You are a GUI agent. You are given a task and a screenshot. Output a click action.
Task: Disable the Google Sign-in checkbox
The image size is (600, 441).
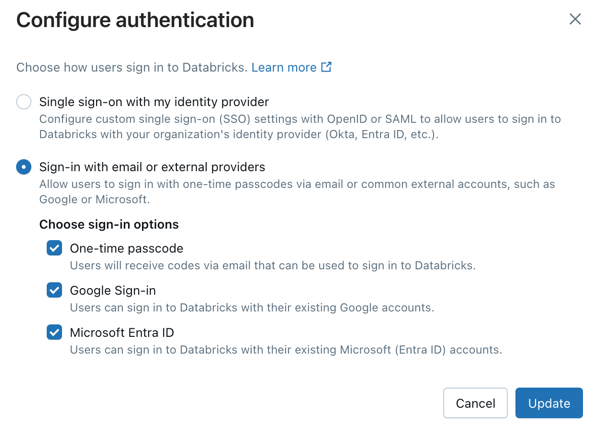point(54,290)
